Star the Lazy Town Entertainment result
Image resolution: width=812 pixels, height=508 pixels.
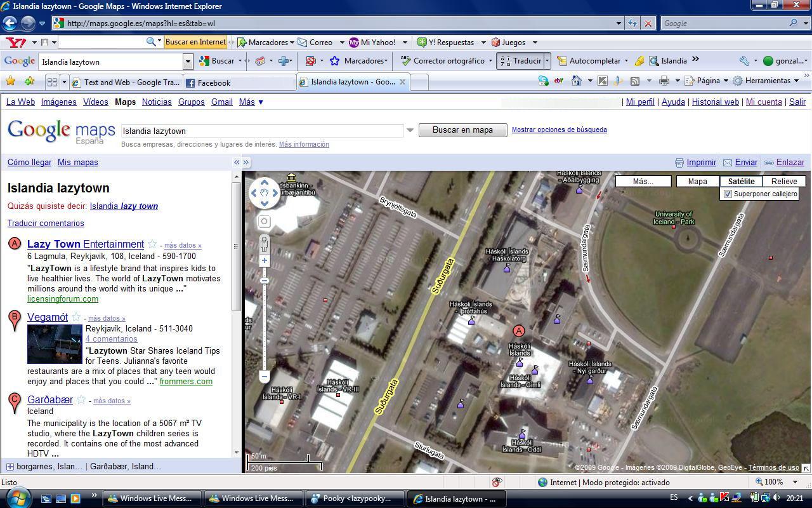(152, 244)
